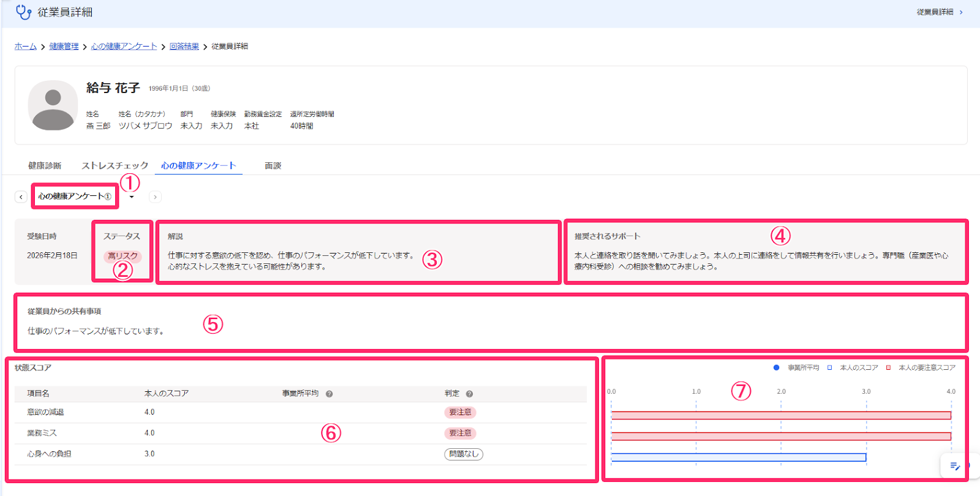Click the chevron beside 従業員詳細 top right
The height and width of the screenshot is (496, 980).
coord(961,12)
